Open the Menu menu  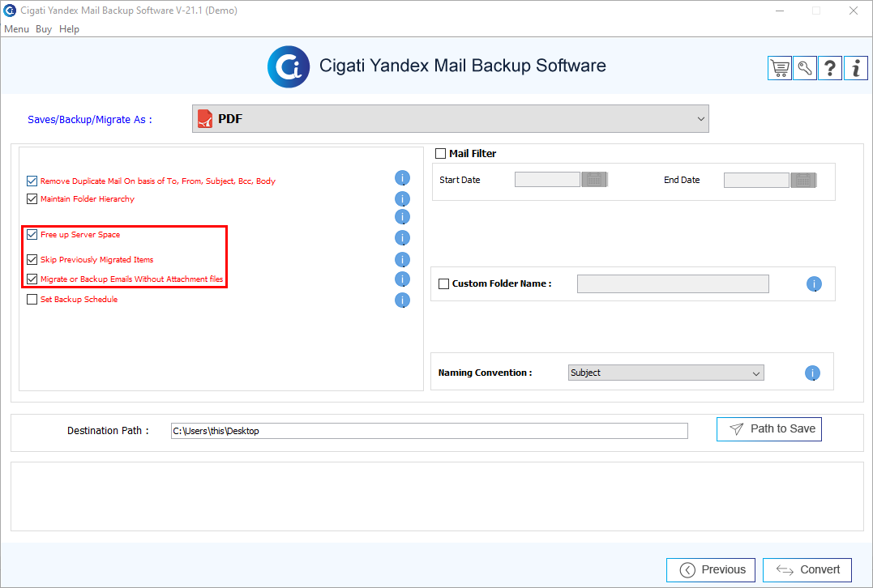click(x=17, y=29)
